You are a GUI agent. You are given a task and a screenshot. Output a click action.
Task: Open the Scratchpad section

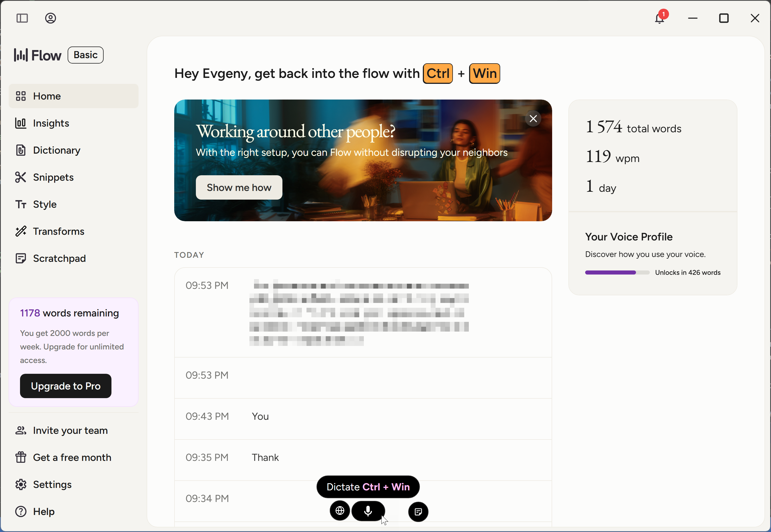74,258
